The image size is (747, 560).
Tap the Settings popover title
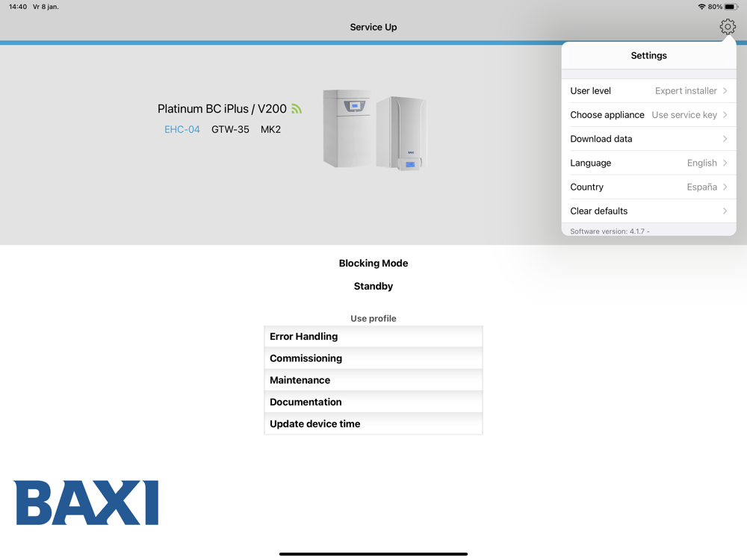649,56
